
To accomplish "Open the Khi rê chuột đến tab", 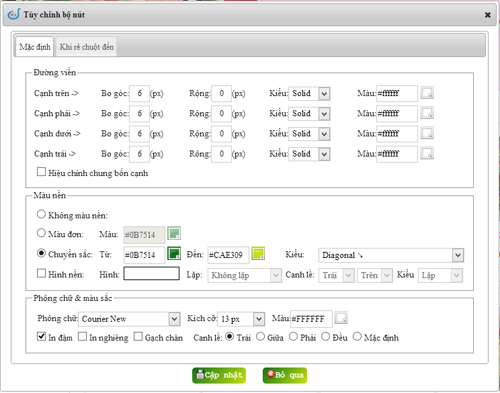I will 87,47.
